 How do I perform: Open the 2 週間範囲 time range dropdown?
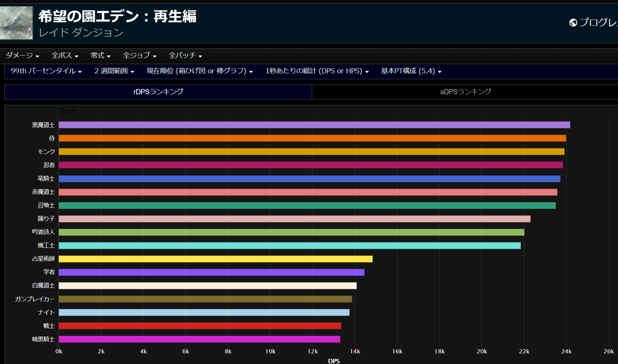pos(114,71)
